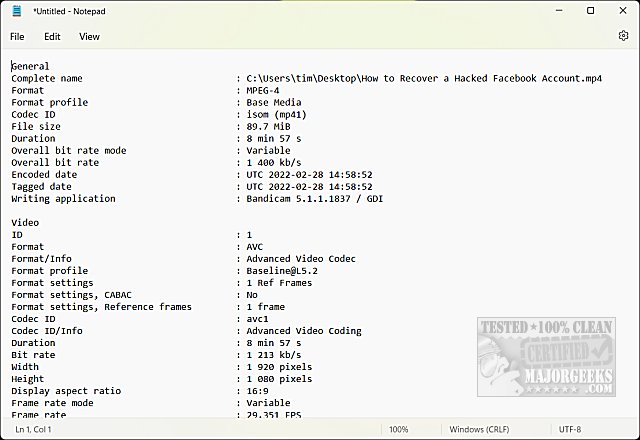Click the Bandicam writing application value
This screenshot has width=640, height=440.
click(x=315, y=198)
